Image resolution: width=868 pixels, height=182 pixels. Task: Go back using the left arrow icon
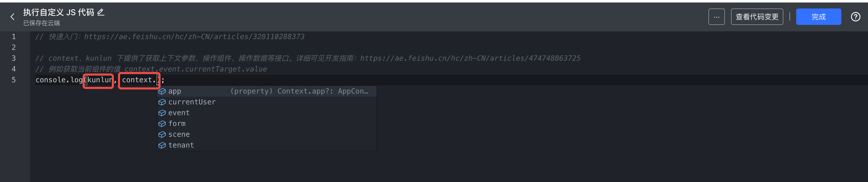click(13, 17)
